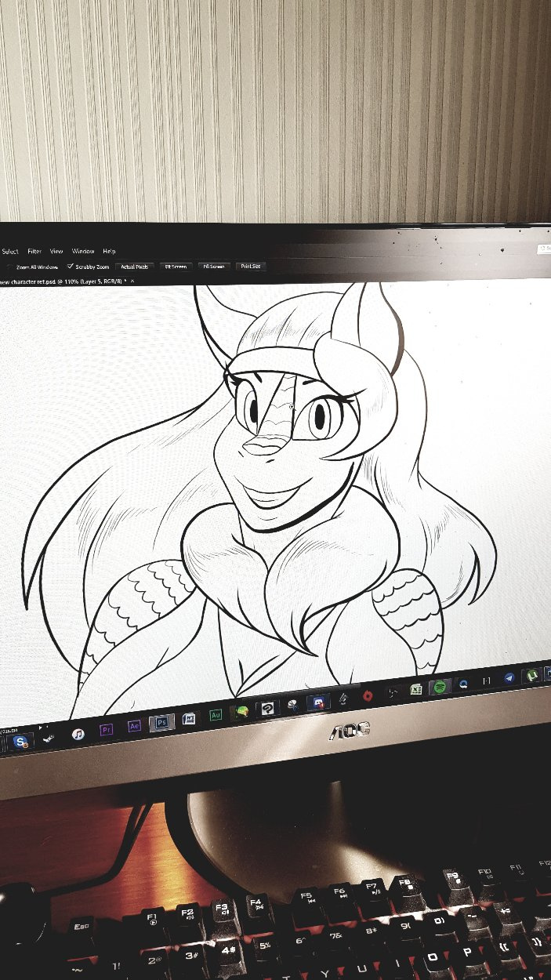This screenshot has width=551, height=980.
Task: Close the character ref.psd document tab
Action: click(132, 280)
